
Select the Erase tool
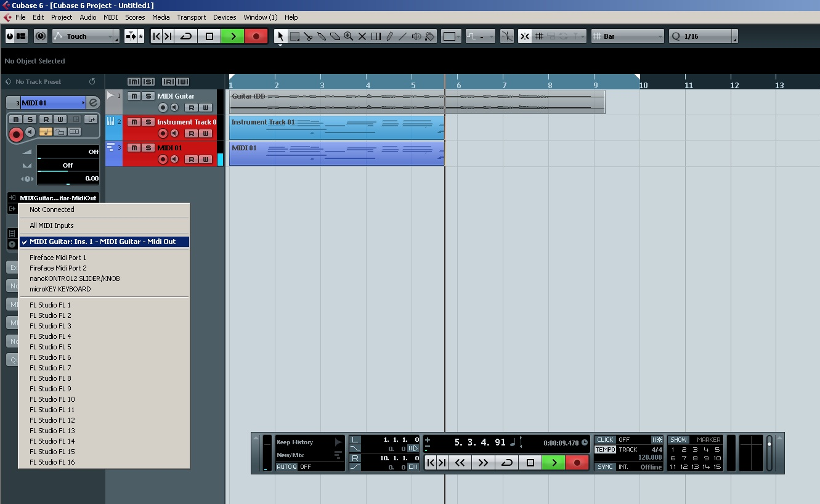point(335,36)
